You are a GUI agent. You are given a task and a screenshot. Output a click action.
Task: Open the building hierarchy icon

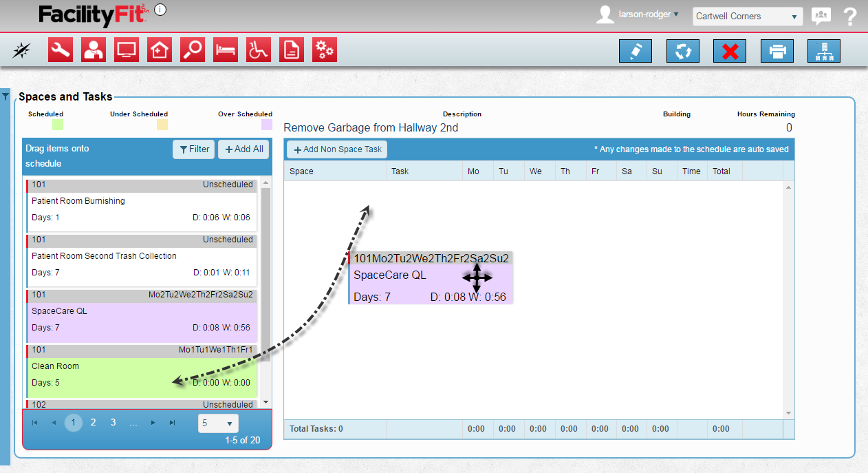click(824, 51)
